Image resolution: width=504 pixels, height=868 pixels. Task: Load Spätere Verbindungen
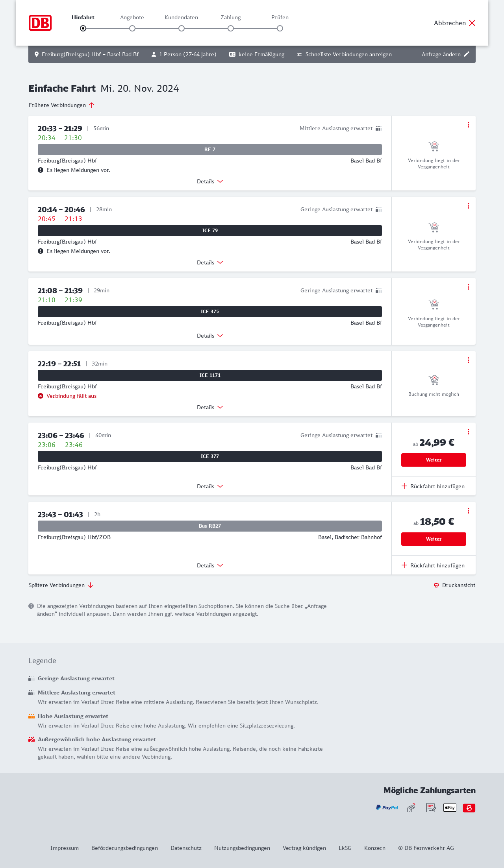(x=61, y=585)
